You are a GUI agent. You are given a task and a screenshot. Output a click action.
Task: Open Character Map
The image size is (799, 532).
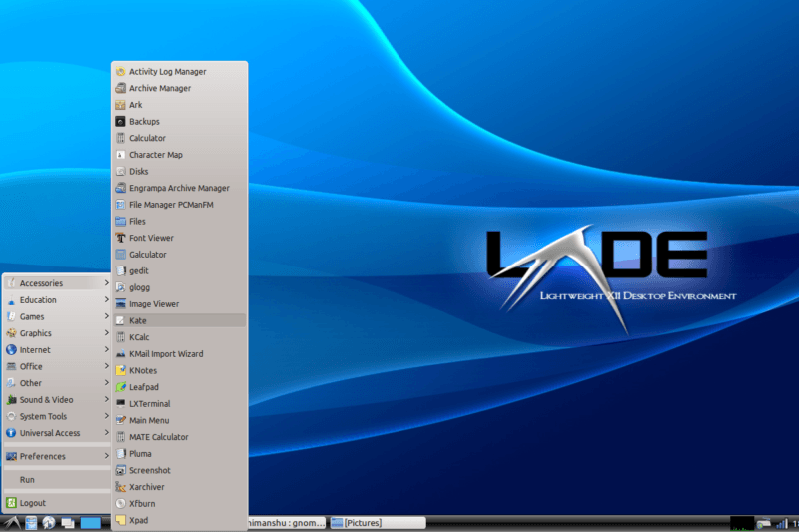pyautogui.click(x=179, y=155)
